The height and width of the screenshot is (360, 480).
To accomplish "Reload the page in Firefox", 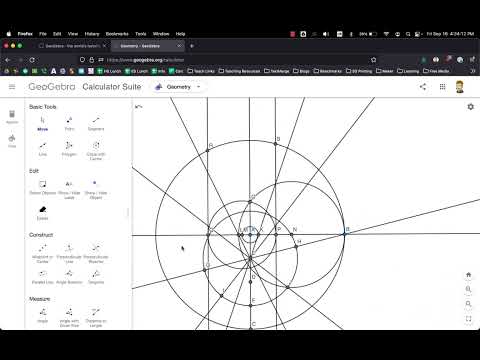I will (32, 60).
